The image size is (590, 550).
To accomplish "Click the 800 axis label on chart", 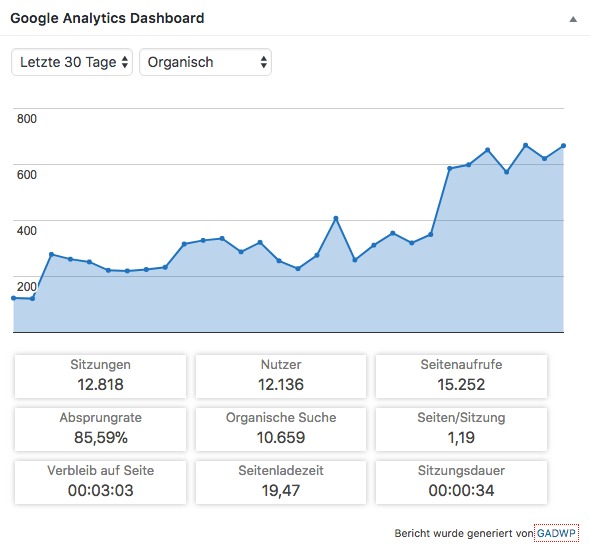I will pos(27,119).
